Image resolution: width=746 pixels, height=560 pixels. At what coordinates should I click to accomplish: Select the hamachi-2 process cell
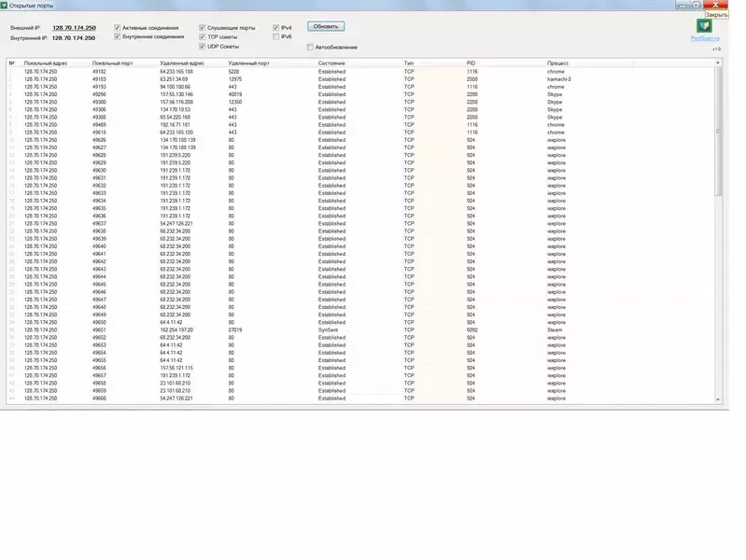coord(559,79)
